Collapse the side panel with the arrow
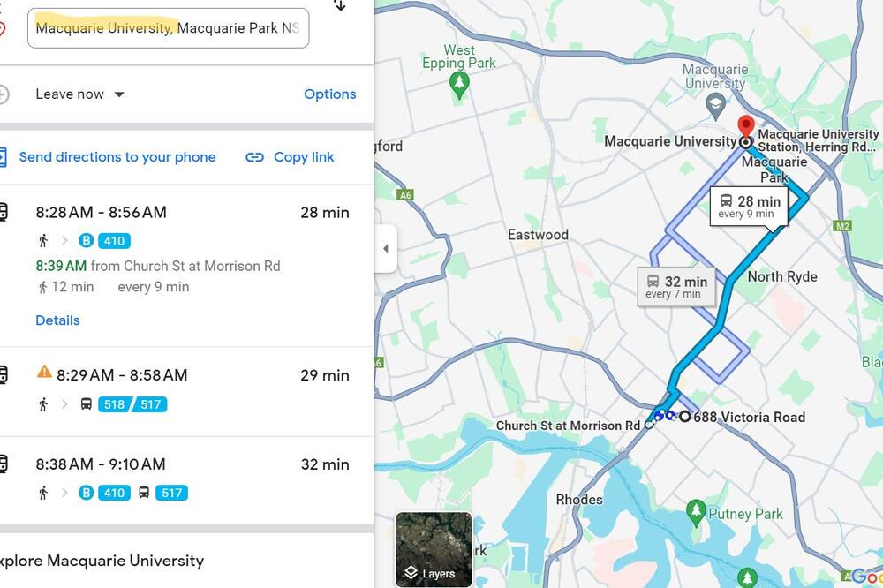 pos(386,248)
